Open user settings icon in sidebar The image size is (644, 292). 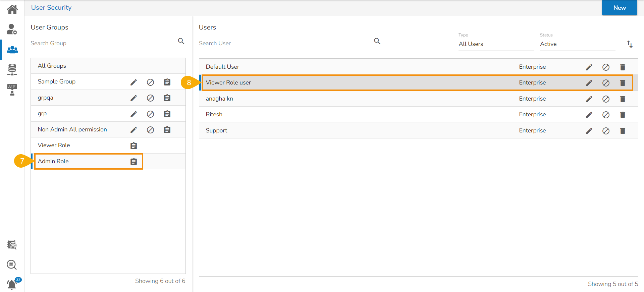pyautogui.click(x=12, y=30)
